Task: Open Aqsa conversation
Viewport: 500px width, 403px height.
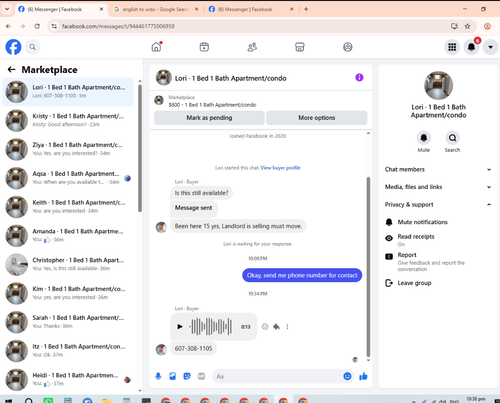Action: [68, 178]
